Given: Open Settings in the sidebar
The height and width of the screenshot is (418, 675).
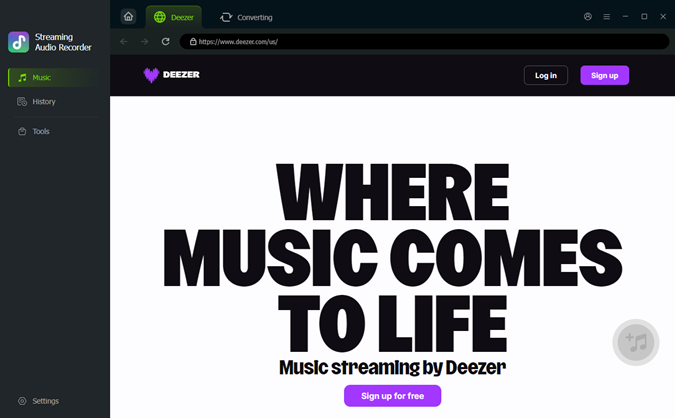Looking at the screenshot, I should pyautogui.click(x=38, y=401).
